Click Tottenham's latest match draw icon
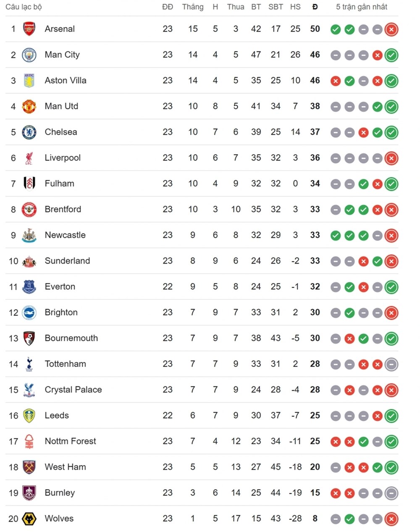The width and height of the screenshot is (420, 532). [391, 364]
